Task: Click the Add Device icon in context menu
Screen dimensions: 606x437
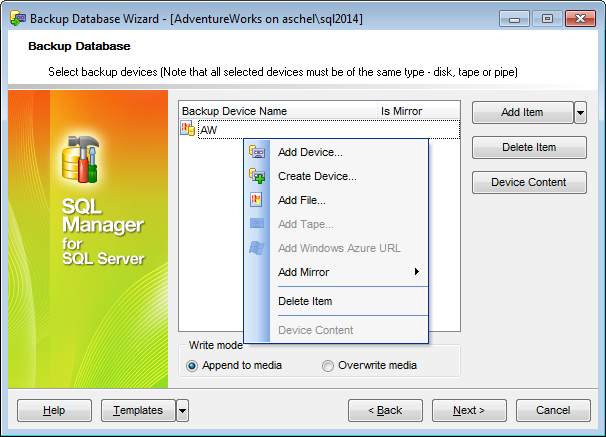Action: [257, 152]
